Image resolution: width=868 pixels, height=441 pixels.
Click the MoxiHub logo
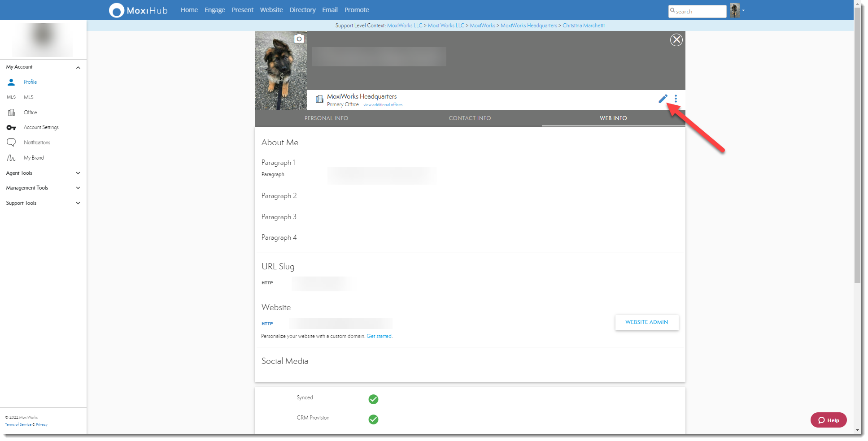pos(138,10)
